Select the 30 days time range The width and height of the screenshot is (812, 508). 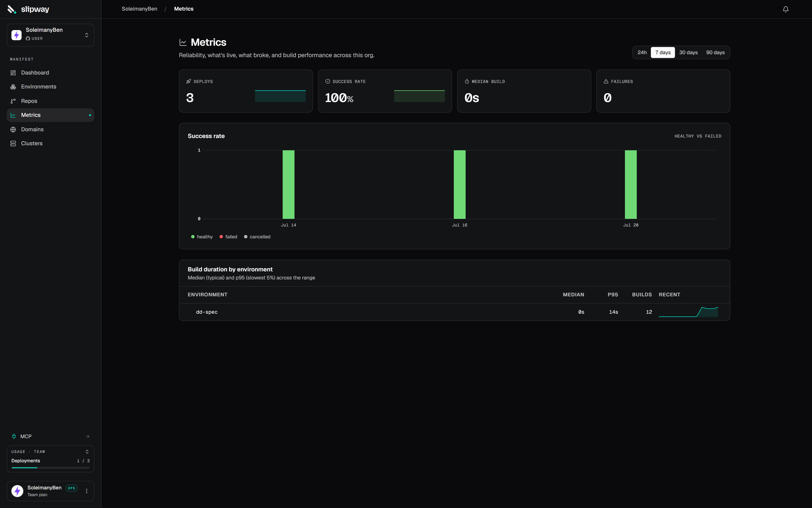[688, 52]
